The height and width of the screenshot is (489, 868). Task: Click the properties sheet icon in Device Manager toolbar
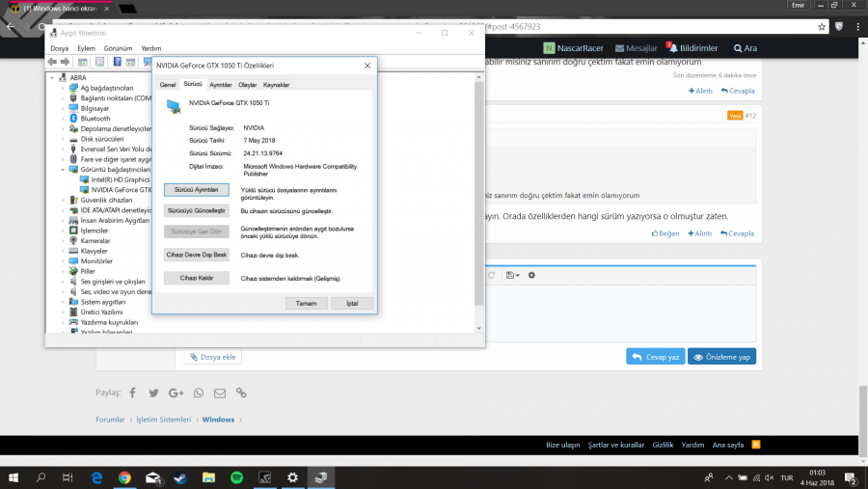[x=99, y=62]
